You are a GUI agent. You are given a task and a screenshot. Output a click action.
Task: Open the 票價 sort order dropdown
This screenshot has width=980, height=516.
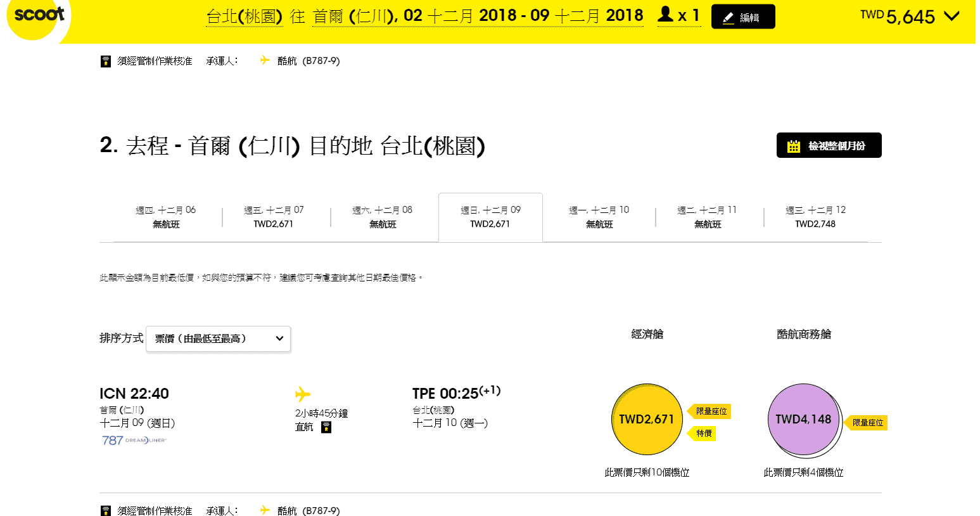click(219, 339)
